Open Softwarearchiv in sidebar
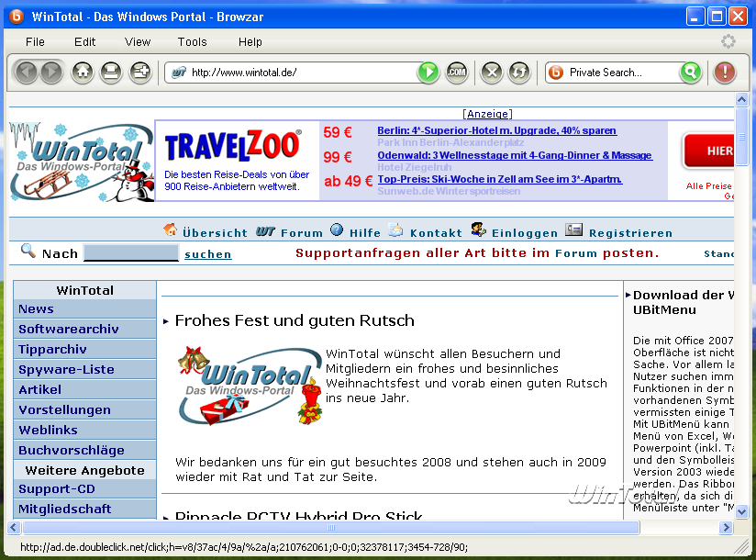 tap(84, 329)
